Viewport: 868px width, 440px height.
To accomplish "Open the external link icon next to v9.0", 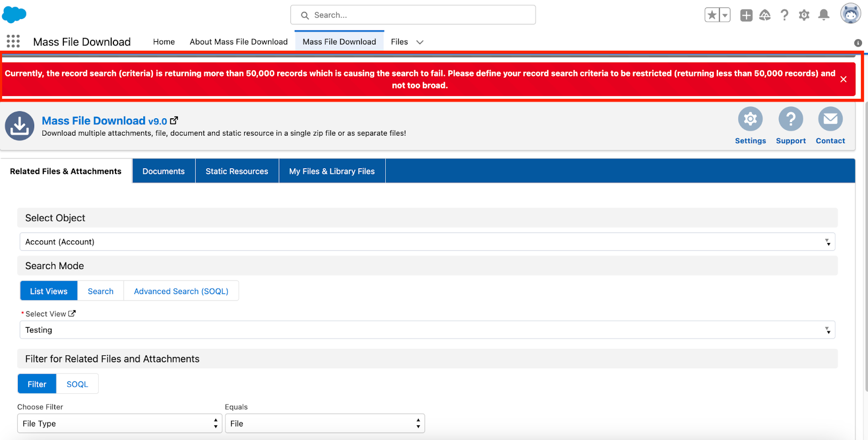I will (x=174, y=120).
